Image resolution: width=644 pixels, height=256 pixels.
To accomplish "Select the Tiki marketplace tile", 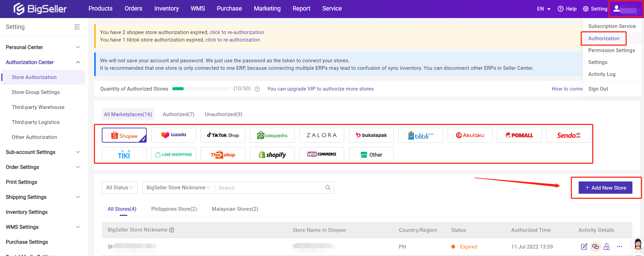I will click(124, 155).
